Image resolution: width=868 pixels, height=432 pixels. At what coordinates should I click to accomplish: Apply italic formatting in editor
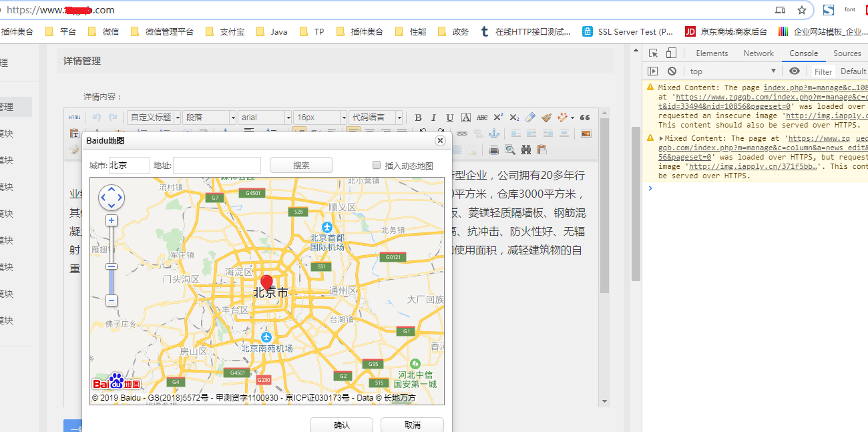click(433, 118)
